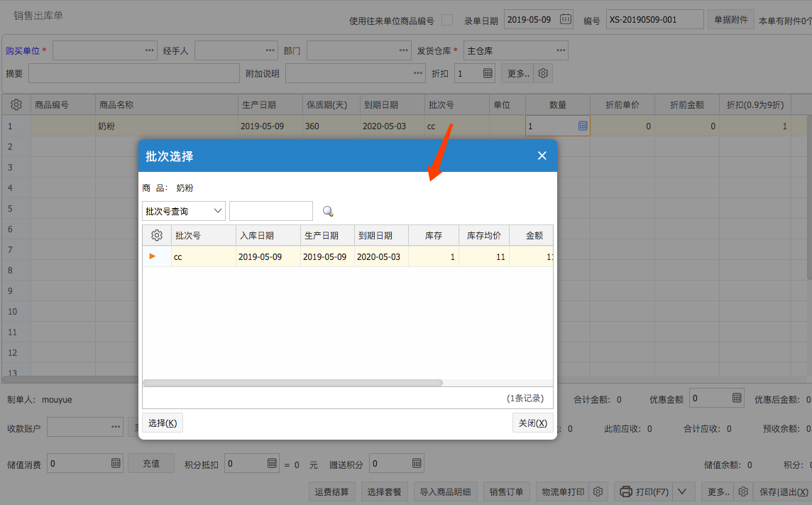Viewport: 812px width, 505px height.
Task: Open ellipsis picker for 发货仓库
Action: [x=561, y=50]
